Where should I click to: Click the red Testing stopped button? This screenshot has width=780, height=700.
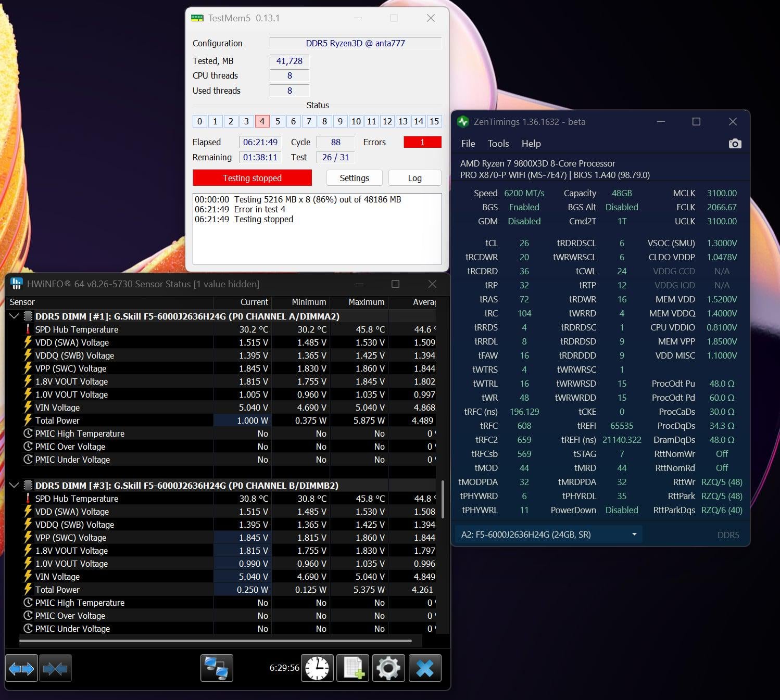(253, 178)
